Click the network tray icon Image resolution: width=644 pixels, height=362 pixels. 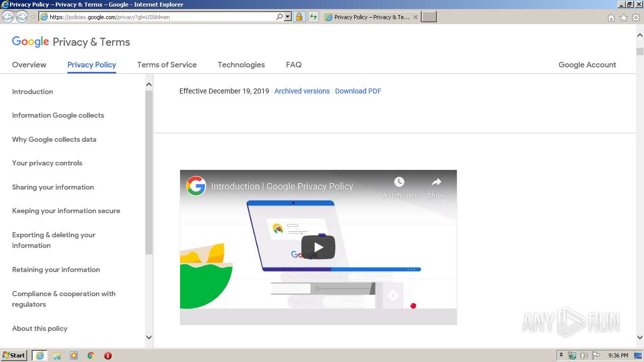[x=572, y=355]
